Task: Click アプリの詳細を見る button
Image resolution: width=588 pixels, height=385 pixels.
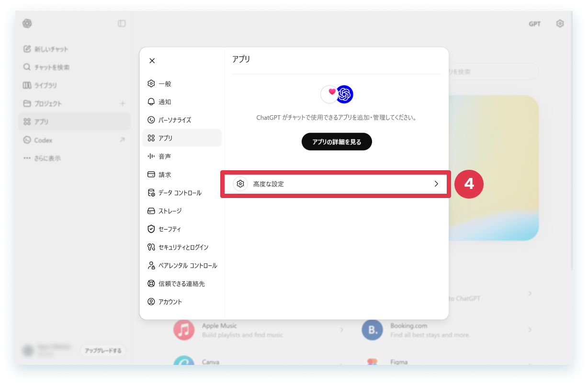Action: (x=337, y=142)
